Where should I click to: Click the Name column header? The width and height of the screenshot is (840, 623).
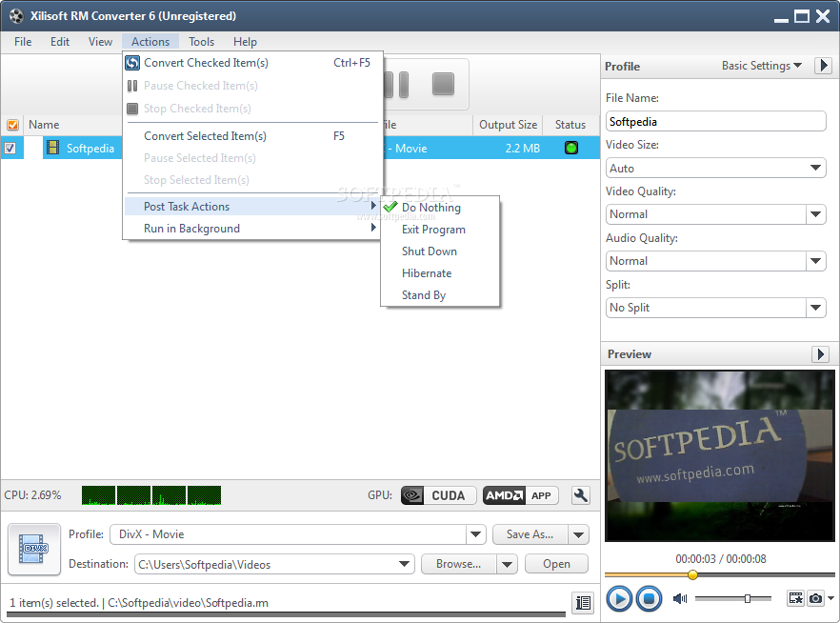[x=44, y=125]
